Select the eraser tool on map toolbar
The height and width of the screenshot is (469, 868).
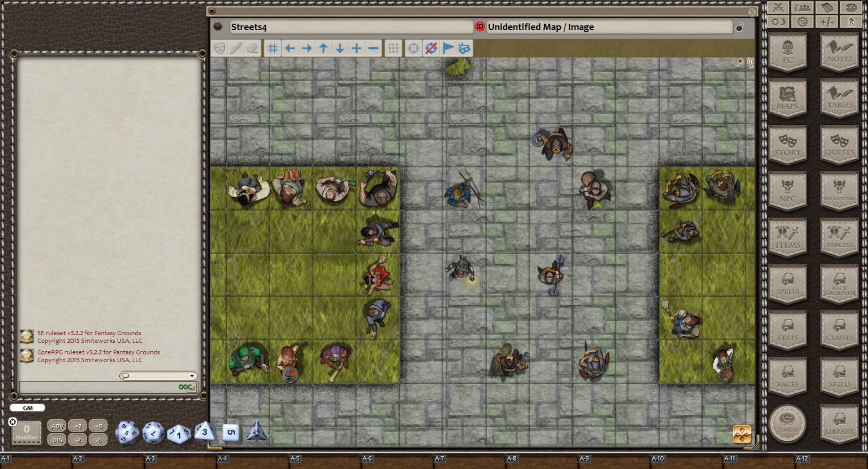pos(252,48)
